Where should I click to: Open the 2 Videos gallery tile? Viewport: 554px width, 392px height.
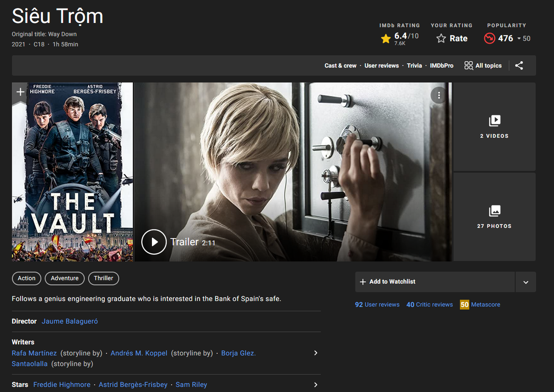(494, 127)
